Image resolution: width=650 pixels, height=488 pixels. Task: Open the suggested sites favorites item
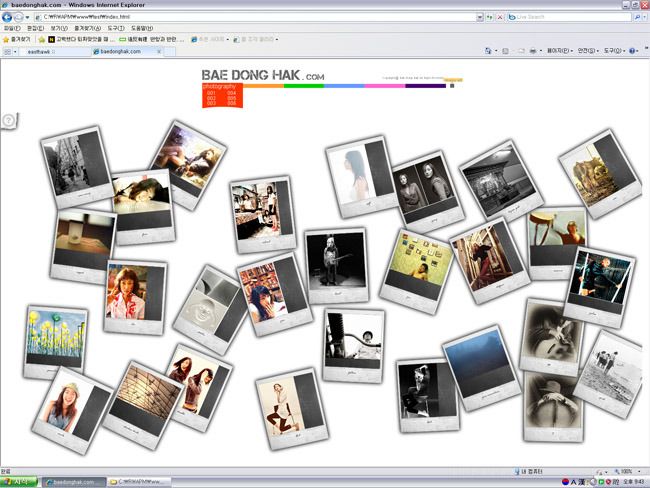[209, 39]
